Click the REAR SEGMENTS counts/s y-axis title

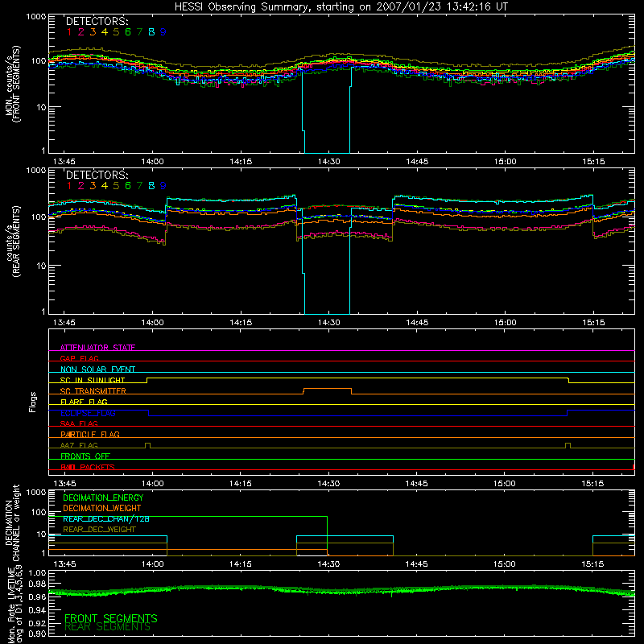13,242
